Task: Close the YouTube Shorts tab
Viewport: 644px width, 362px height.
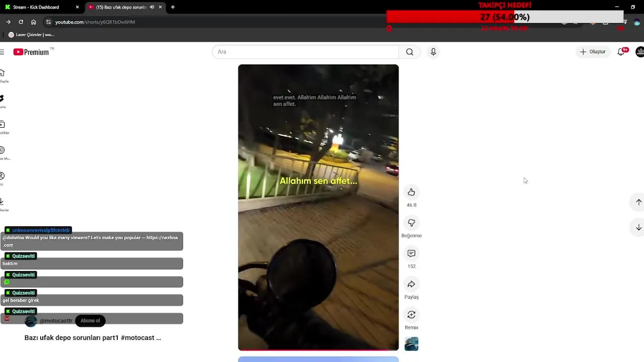Action: 160,7
